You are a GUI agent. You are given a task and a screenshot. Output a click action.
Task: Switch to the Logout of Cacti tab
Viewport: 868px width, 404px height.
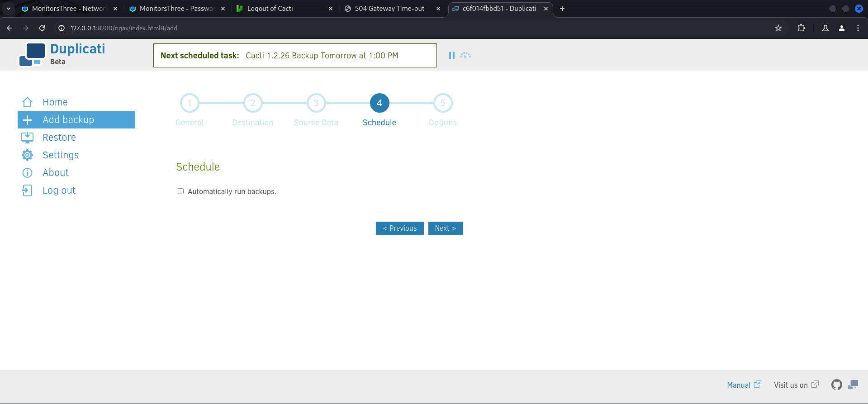pos(270,9)
